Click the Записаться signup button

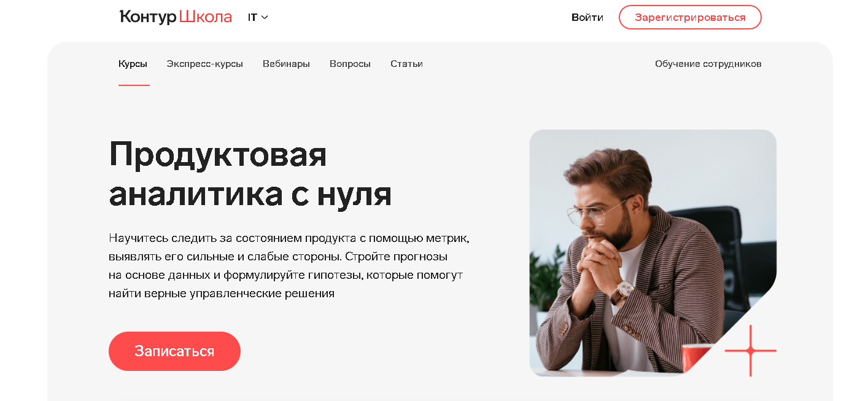(174, 351)
